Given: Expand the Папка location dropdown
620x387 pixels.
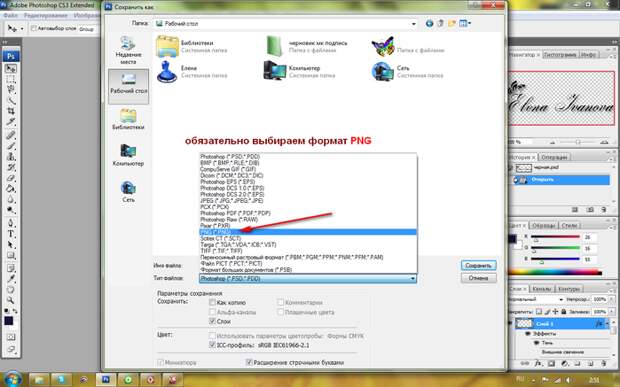Looking at the screenshot, I should click(x=414, y=24).
